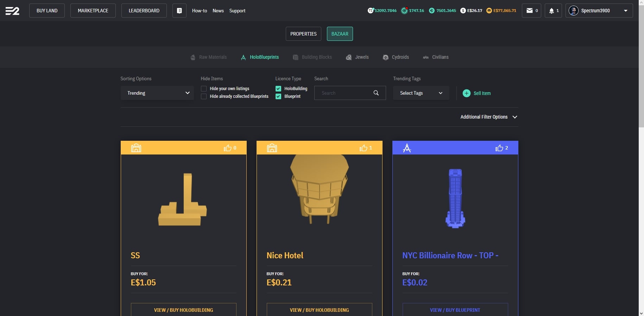Click the BUY LAND button

[x=47, y=11]
